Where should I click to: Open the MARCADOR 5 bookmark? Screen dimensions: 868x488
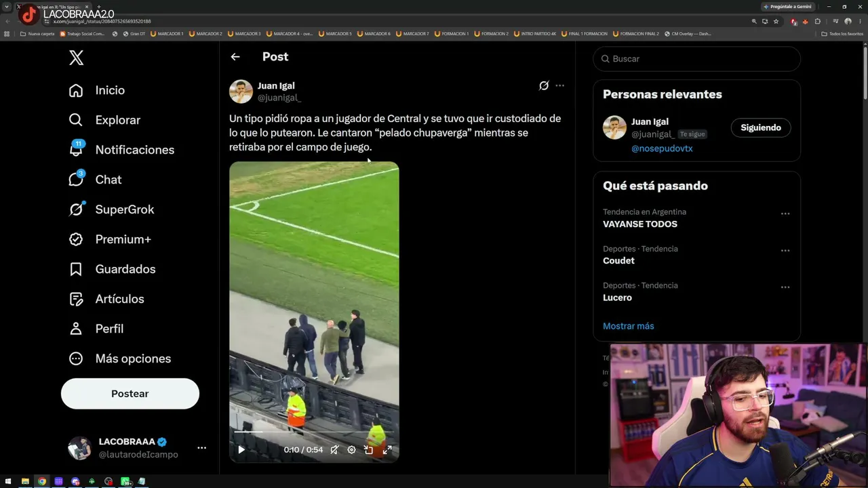click(x=335, y=34)
